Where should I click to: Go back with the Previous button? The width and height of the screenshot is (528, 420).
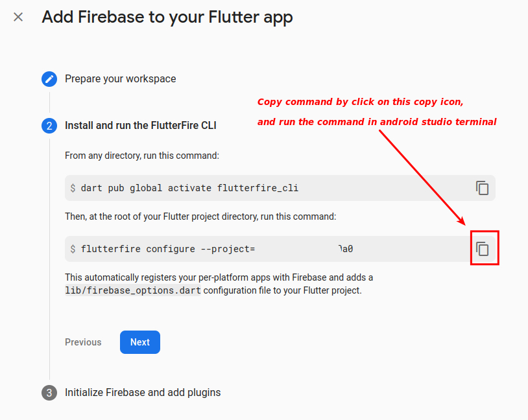pyautogui.click(x=83, y=342)
